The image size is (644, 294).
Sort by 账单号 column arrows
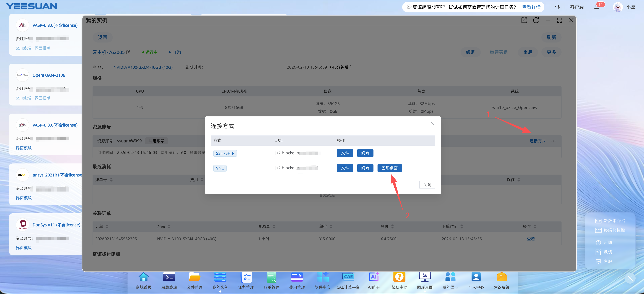[x=111, y=180]
